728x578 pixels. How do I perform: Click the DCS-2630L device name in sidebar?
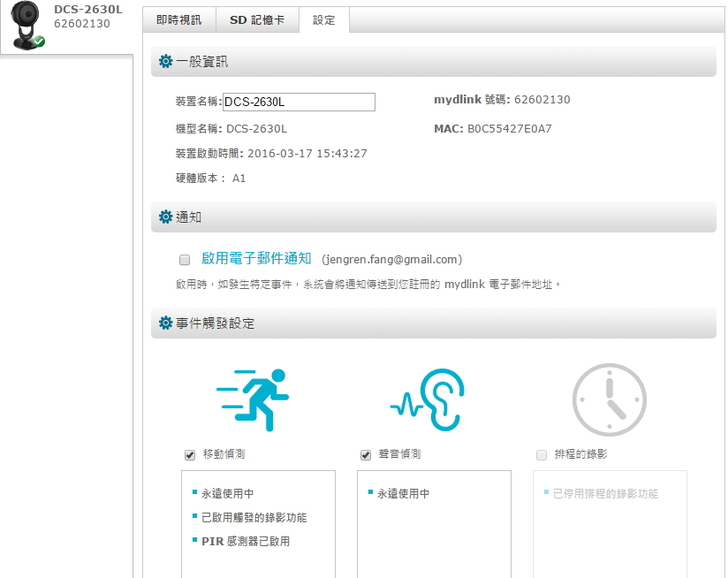pos(88,9)
